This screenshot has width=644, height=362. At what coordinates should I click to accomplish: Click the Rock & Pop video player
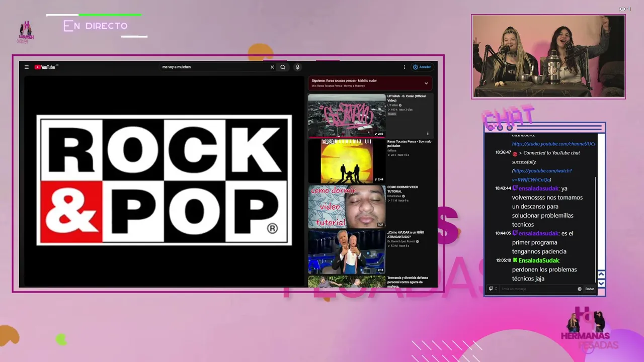click(x=164, y=181)
